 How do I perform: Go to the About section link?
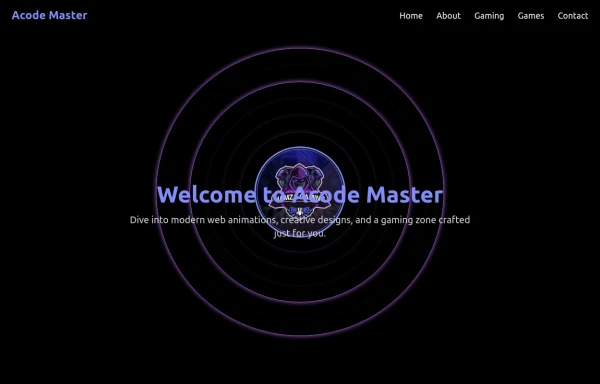[448, 16]
